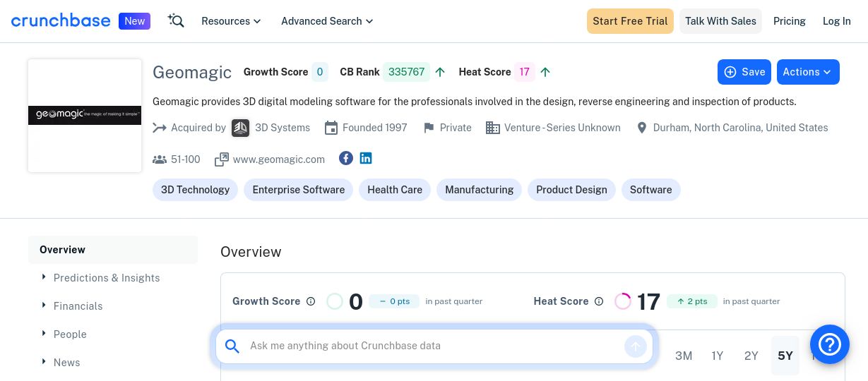Open the help question mark button

pyautogui.click(x=829, y=344)
